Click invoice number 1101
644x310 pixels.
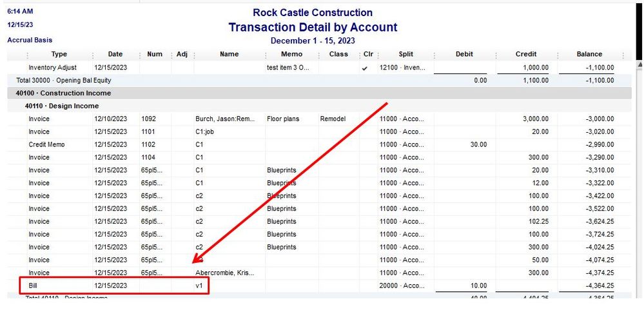click(x=149, y=132)
